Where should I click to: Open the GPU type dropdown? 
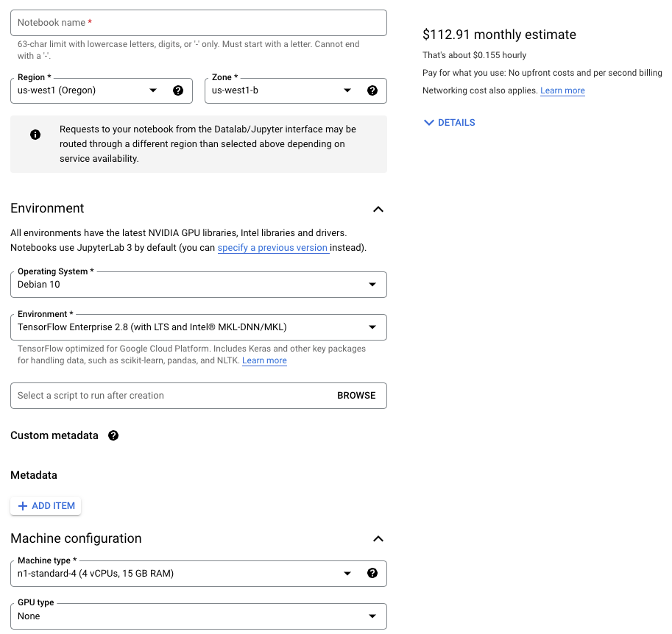click(x=198, y=616)
